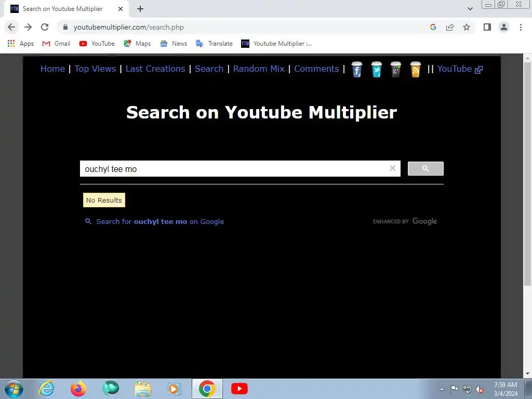
Task: Click the Facebook cup icon
Action: (356, 70)
